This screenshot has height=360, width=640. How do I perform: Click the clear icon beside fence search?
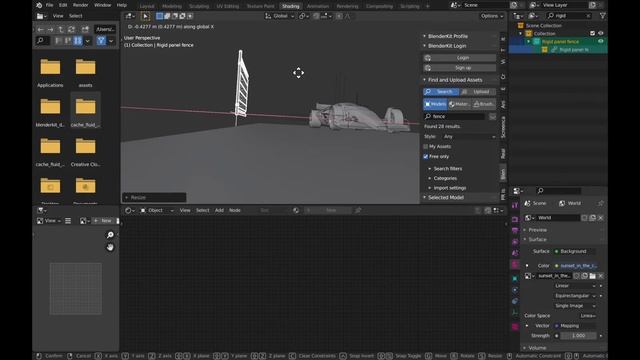(493, 116)
